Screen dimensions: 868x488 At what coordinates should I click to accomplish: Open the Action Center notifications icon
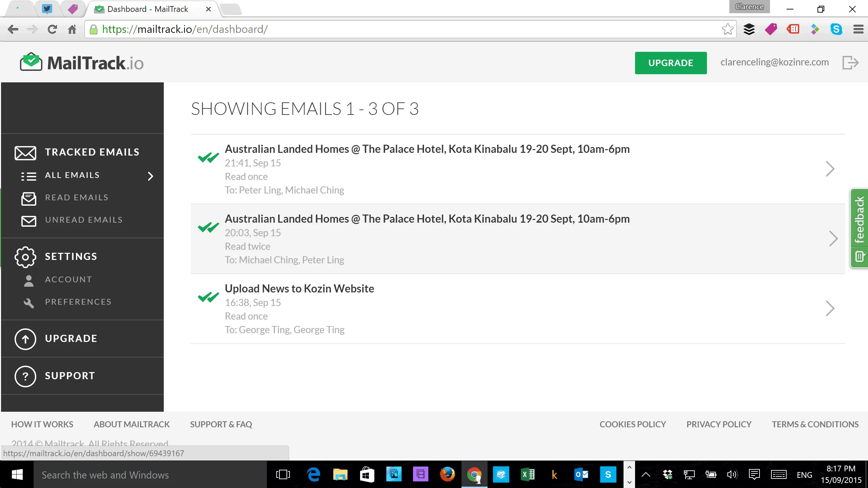[754, 474]
